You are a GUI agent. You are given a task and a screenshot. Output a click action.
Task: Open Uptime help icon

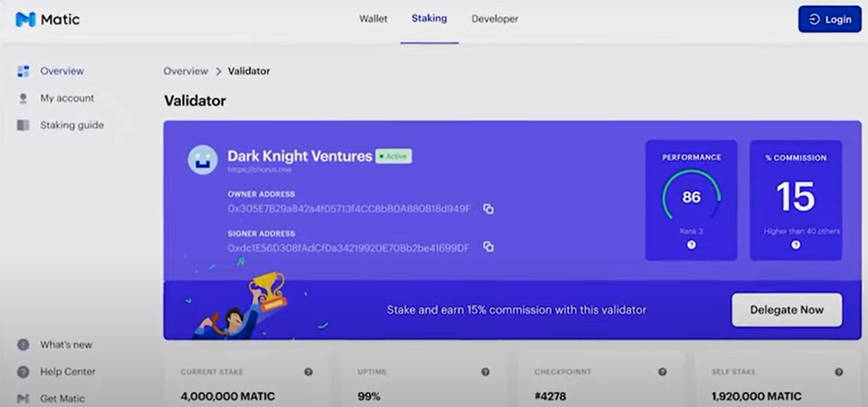point(485,372)
